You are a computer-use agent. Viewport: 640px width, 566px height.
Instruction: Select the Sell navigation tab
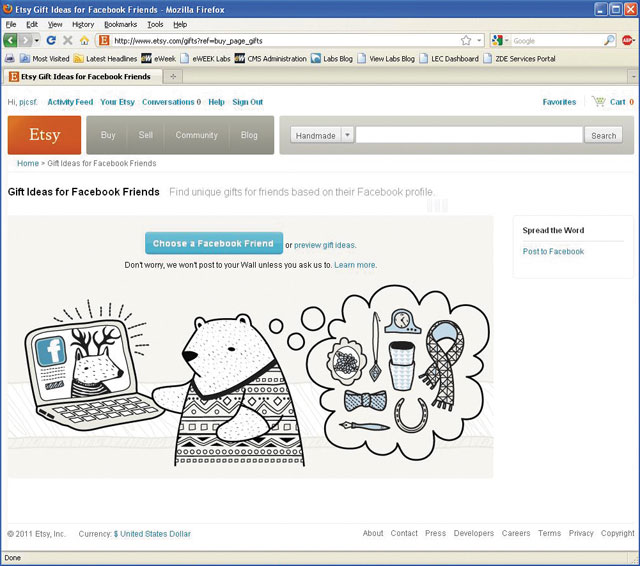(145, 135)
